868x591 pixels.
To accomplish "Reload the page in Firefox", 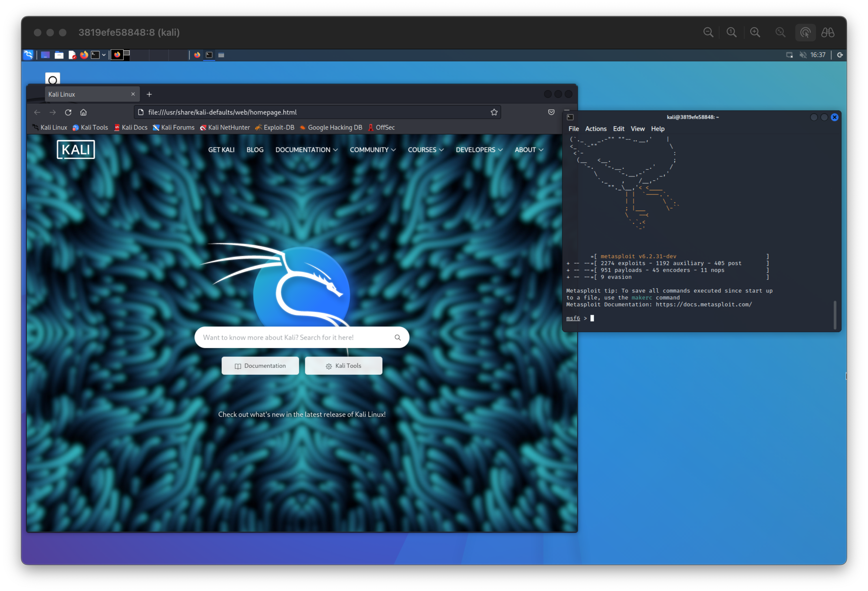I will tap(68, 112).
